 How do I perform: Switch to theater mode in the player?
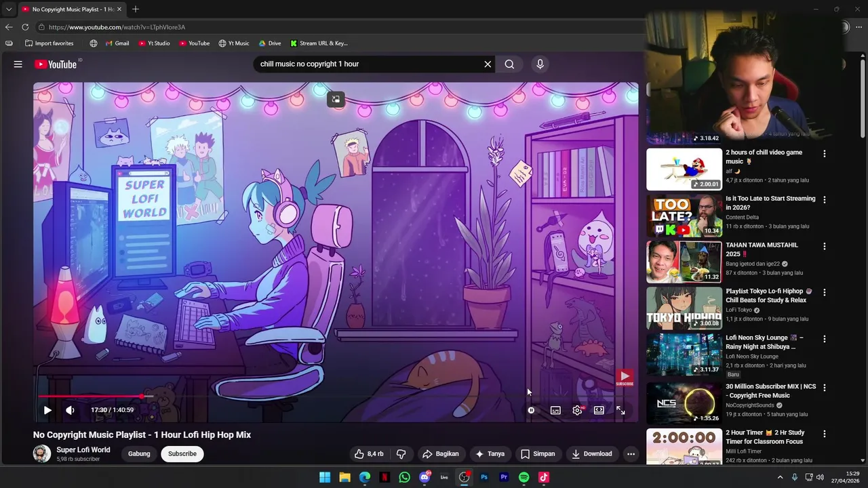[599, 410]
